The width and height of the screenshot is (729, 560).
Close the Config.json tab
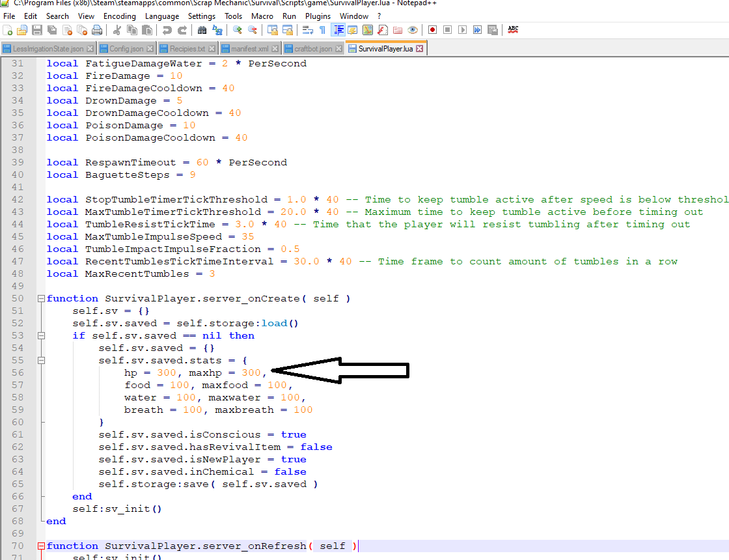pos(150,49)
